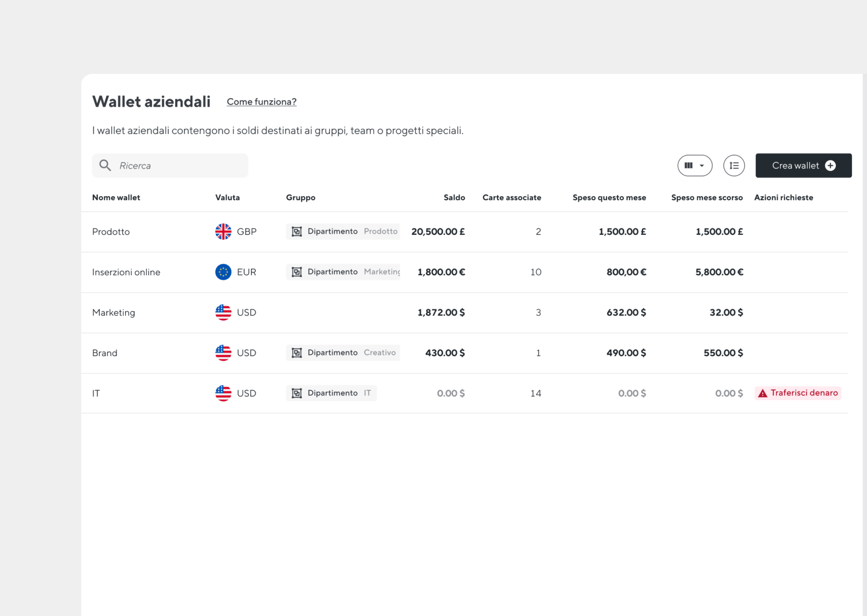The width and height of the screenshot is (867, 616).
Task: Open the Inserzioni online wallet
Action: [126, 272]
